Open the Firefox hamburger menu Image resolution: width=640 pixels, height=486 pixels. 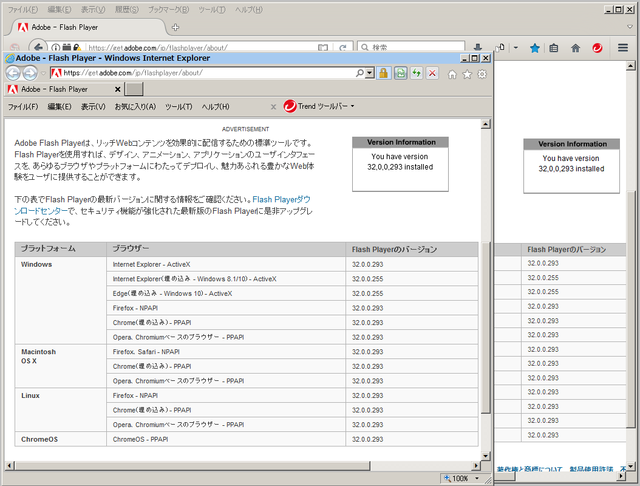coord(623,48)
